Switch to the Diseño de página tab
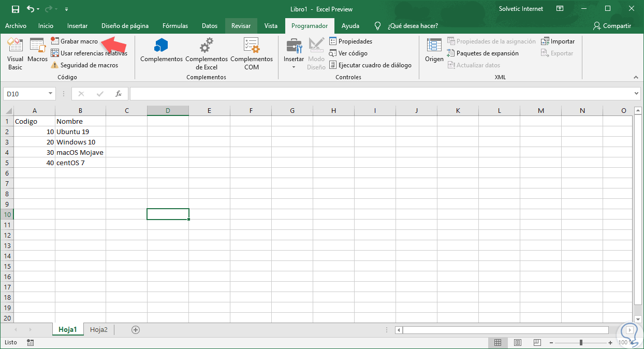This screenshot has height=349, width=644. click(125, 26)
